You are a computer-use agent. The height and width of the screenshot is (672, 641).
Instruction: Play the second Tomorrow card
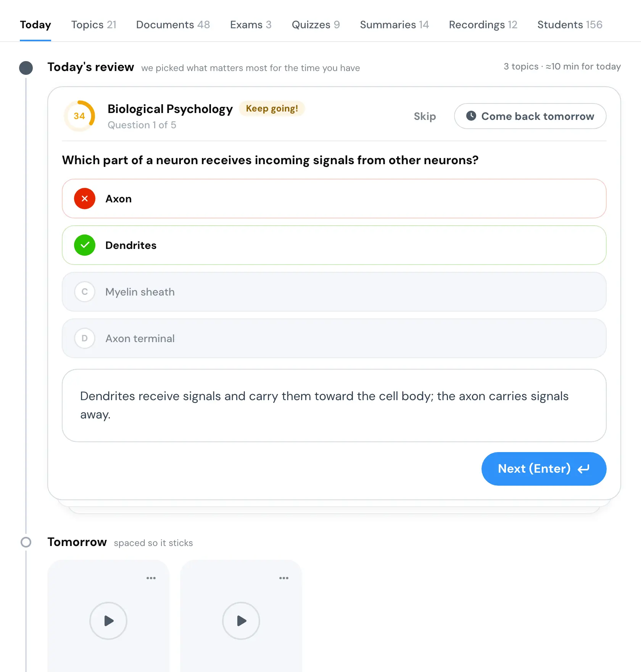241,621
